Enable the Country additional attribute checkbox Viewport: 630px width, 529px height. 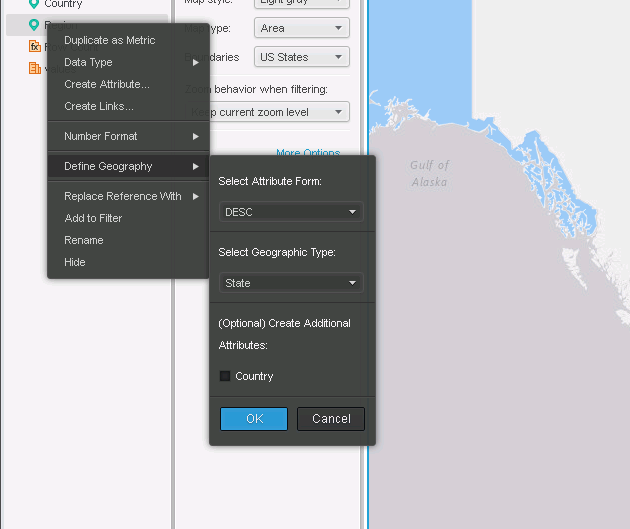click(225, 376)
